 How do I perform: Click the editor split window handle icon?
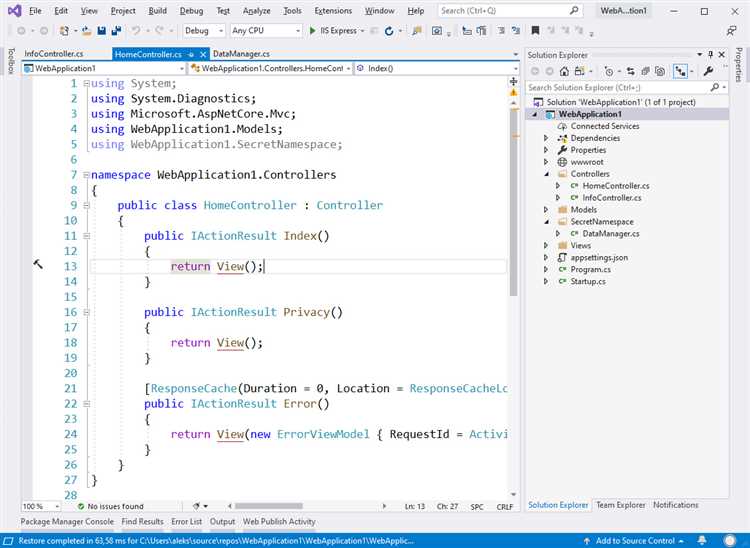514,81
